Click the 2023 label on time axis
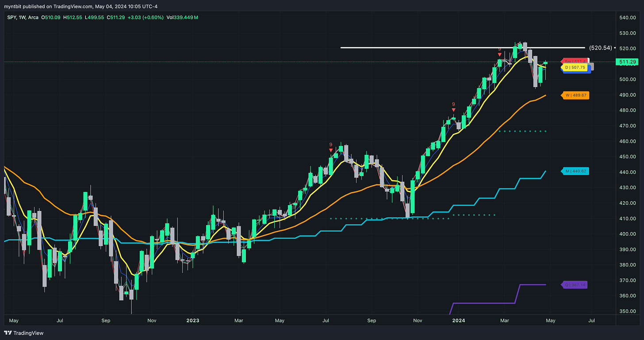The image size is (644, 340). (x=192, y=320)
